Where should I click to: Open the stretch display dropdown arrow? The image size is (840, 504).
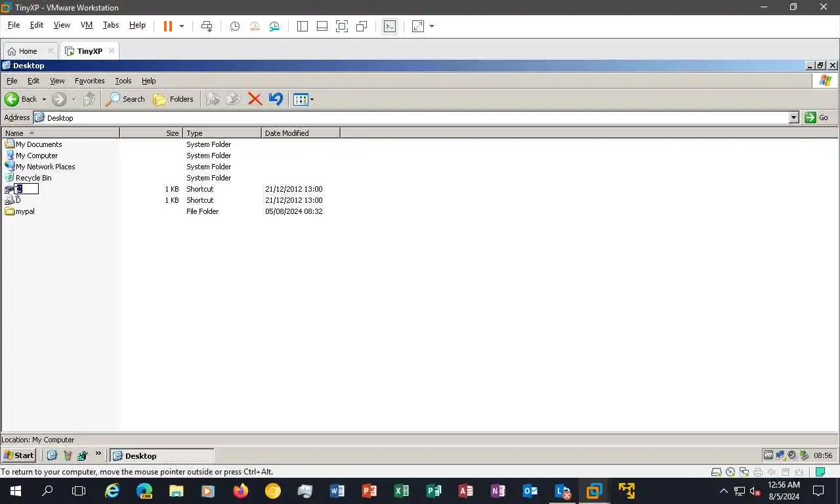432,26
